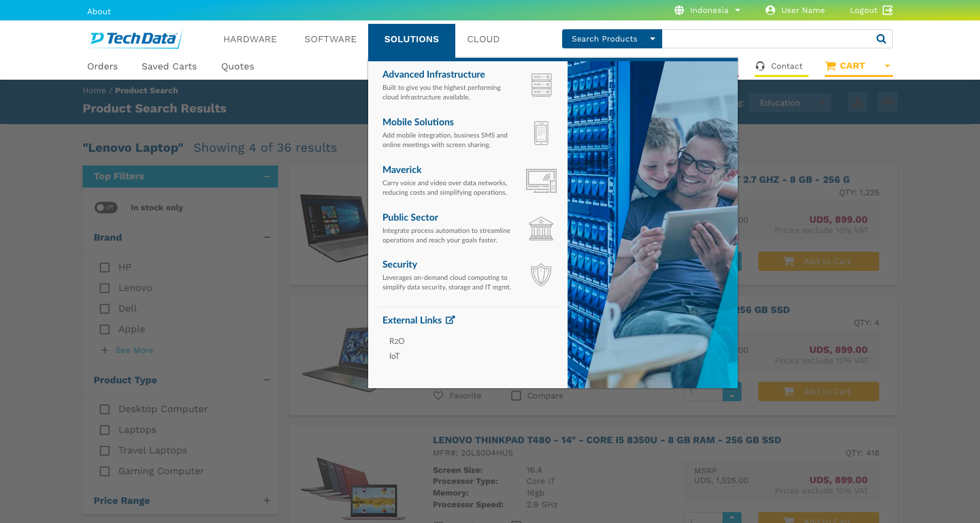Open the Public Sector link
Image resolution: width=980 pixels, height=523 pixels.
click(410, 217)
